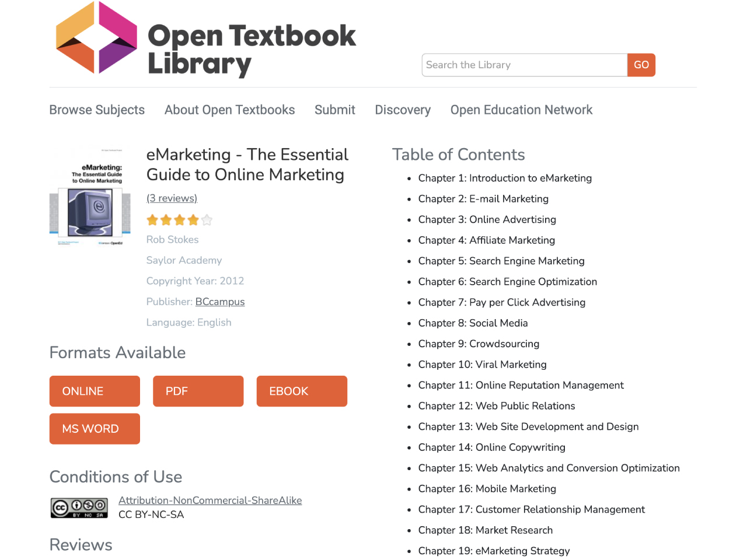Click Chapter 2: E-mail Marketing

point(483,199)
